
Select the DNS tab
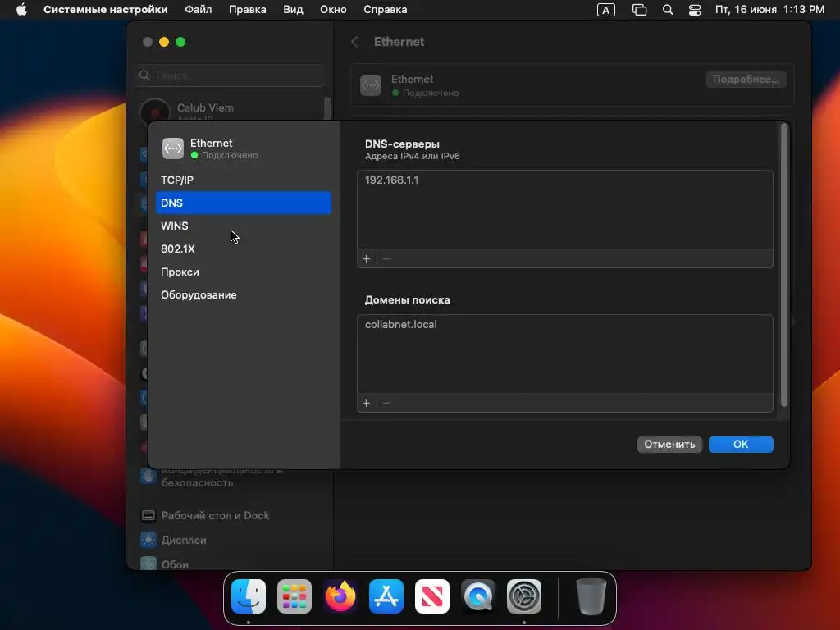point(244,203)
